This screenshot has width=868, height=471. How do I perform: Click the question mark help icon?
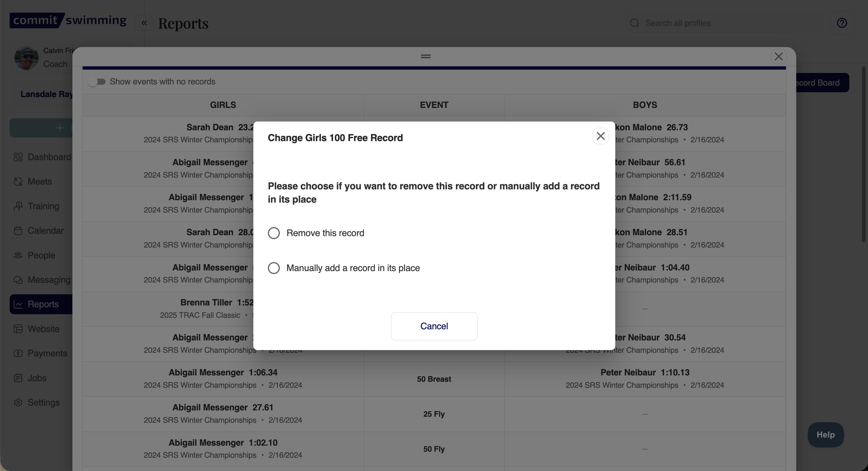tap(842, 23)
